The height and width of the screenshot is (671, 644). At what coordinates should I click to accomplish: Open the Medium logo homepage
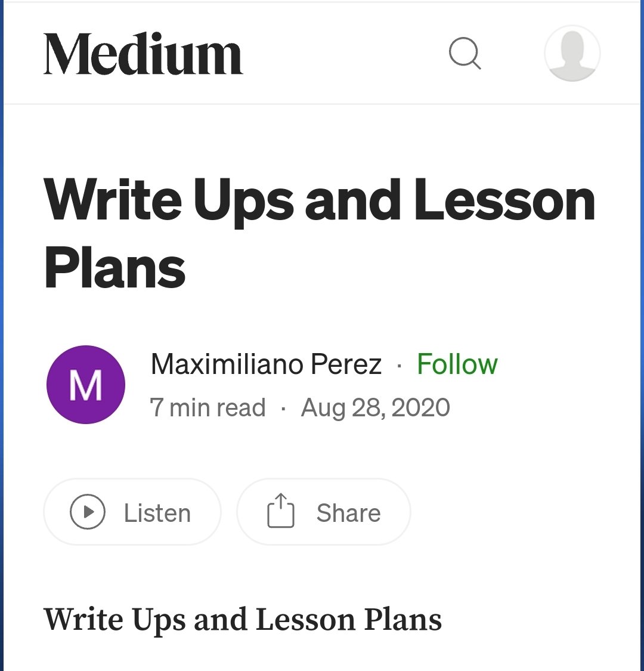[x=143, y=54]
